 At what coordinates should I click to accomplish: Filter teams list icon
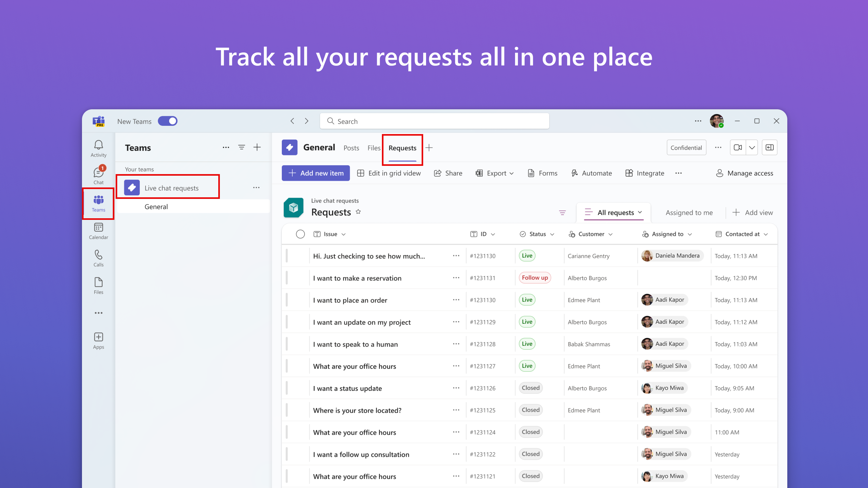tap(241, 147)
